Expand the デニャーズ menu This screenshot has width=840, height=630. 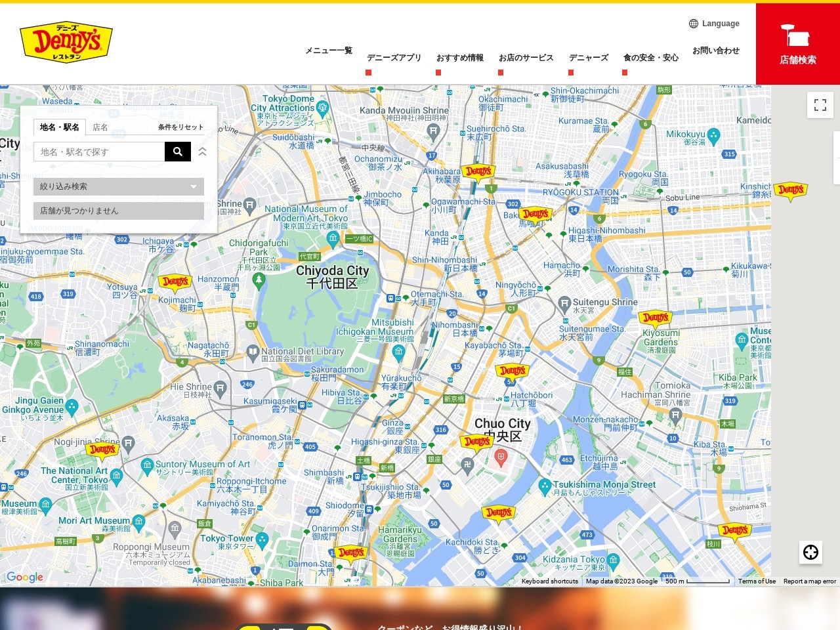click(x=589, y=58)
